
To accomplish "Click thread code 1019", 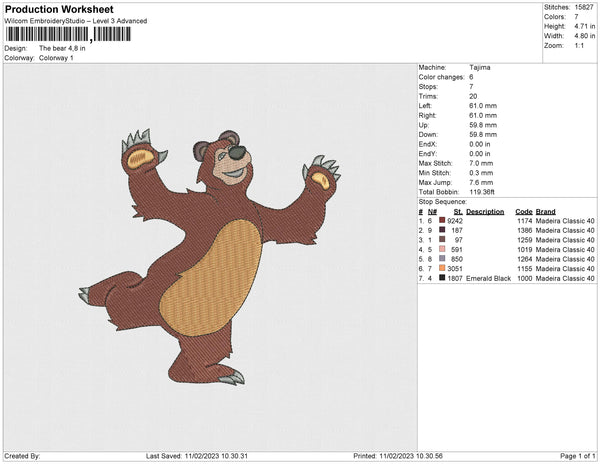I will tap(525, 249).
